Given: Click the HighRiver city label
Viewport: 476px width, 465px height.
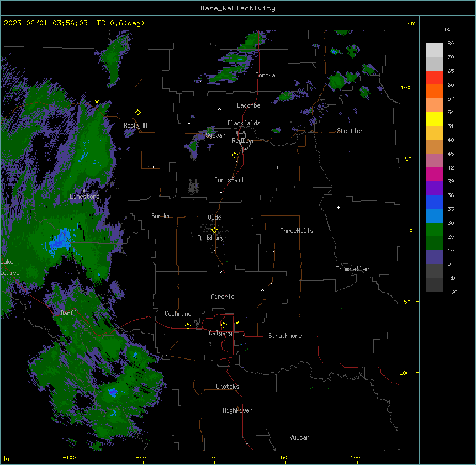Looking at the screenshot, I should [237, 410].
